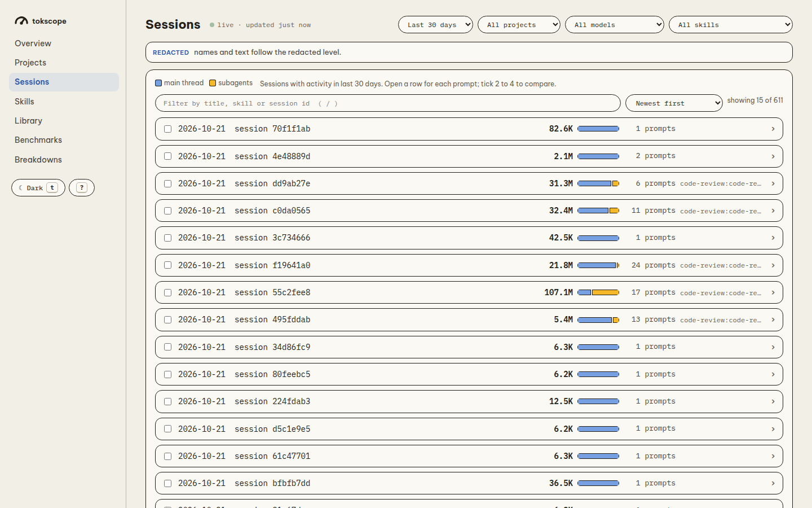Tick checkbox for session 70f1f1ab
Image resolution: width=812 pixels, height=508 pixels.
pos(167,129)
